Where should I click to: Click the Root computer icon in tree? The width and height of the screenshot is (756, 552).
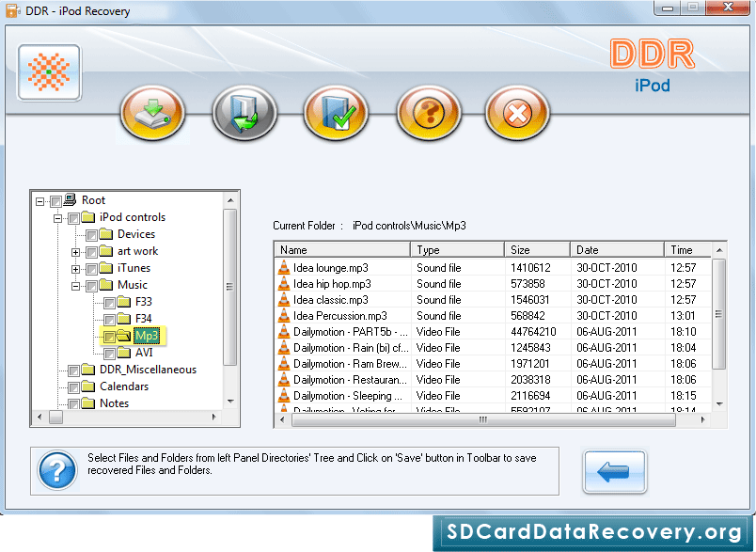(x=71, y=199)
